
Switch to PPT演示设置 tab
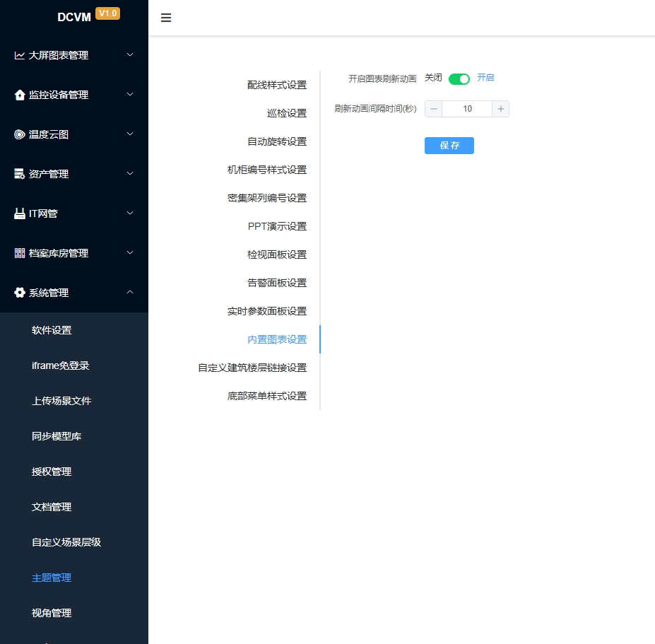point(277,226)
